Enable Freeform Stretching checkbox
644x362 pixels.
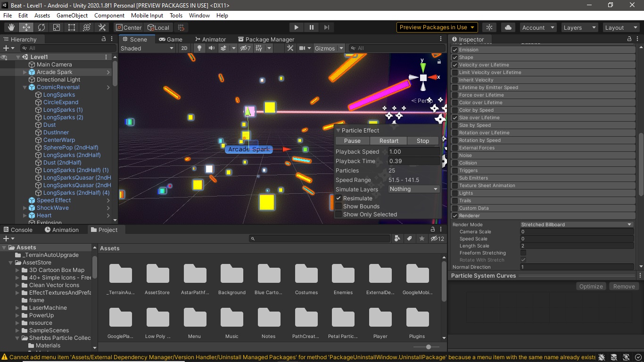523,253
